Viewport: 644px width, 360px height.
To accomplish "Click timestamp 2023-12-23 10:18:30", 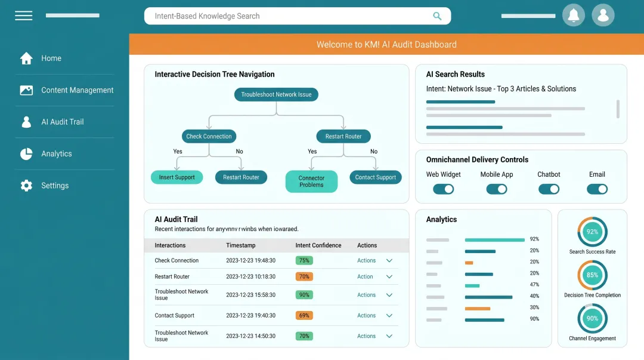I will pyautogui.click(x=250, y=277).
